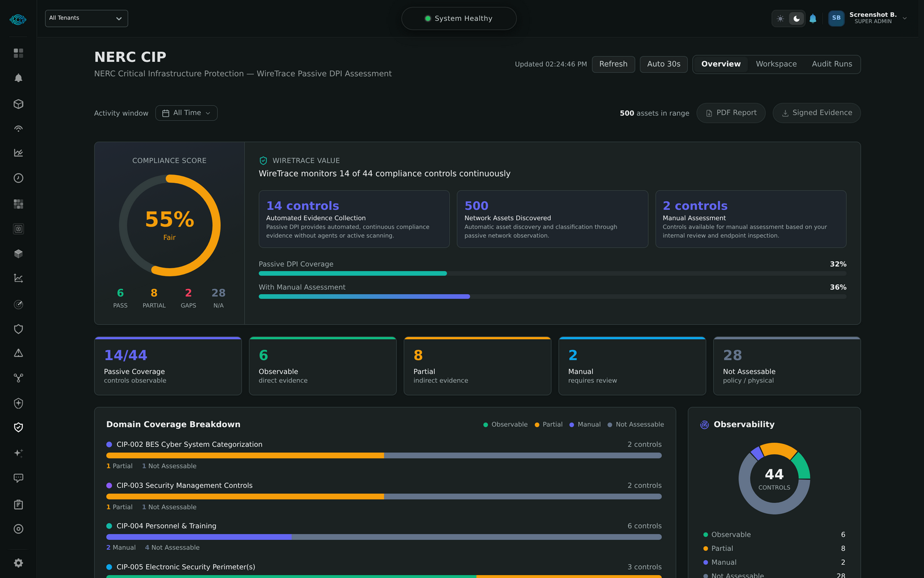Open the 2 Manual requires review card
The width and height of the screenshot is (924, 578).
(632, 366)
